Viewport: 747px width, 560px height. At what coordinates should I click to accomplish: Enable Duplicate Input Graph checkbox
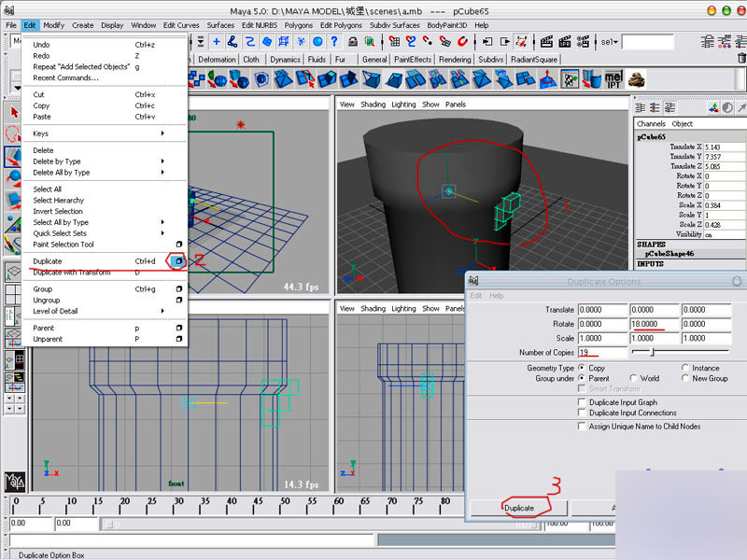point(582,402)
